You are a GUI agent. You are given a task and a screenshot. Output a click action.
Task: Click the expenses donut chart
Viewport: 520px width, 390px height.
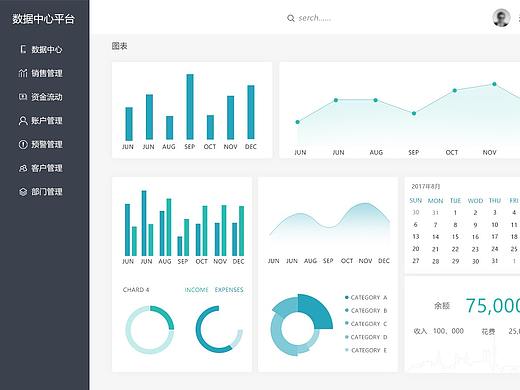pyautogui.click(x=219, y=330)
